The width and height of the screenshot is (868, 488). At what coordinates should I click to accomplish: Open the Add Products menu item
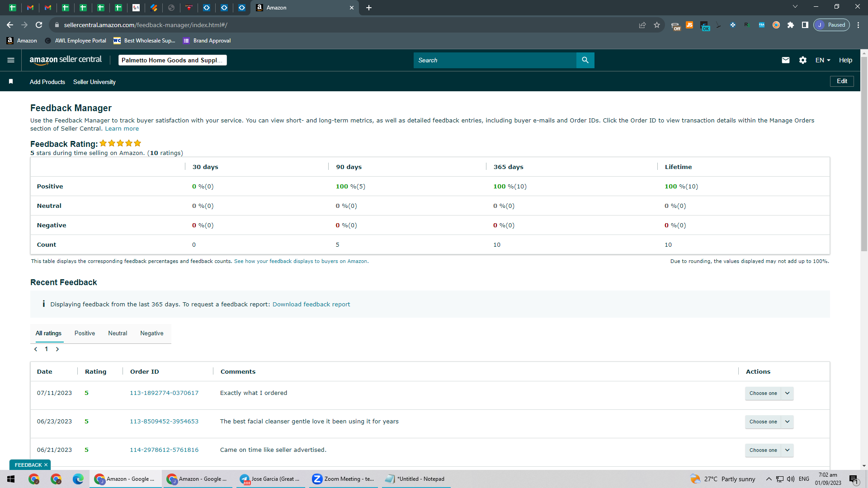(47, 82)
